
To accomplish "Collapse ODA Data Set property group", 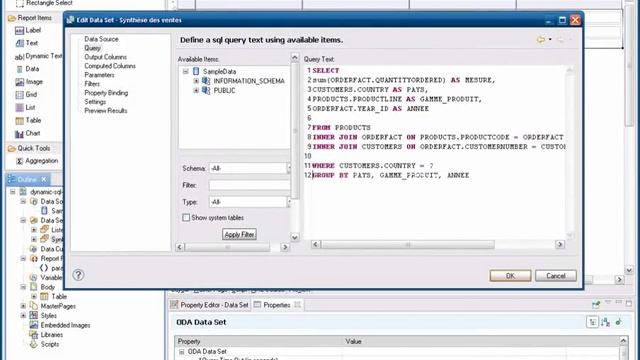I will 182,351.
